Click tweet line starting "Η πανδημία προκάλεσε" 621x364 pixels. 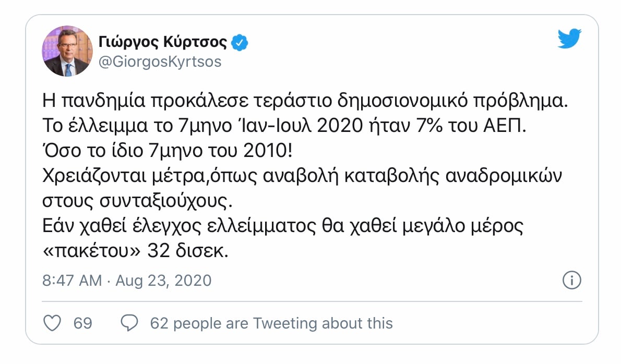[304, 102]
